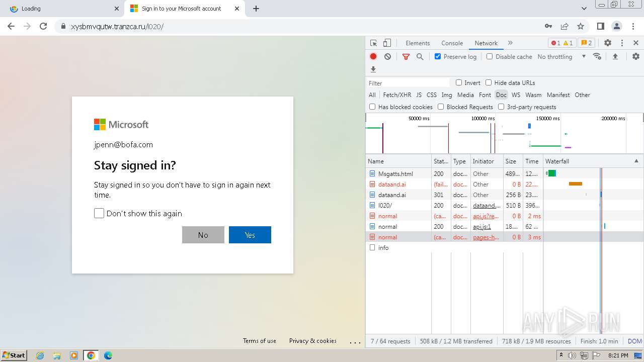Viewport: 644px width, 362px height.
Task: Click the No button
Action: point(203,235)
